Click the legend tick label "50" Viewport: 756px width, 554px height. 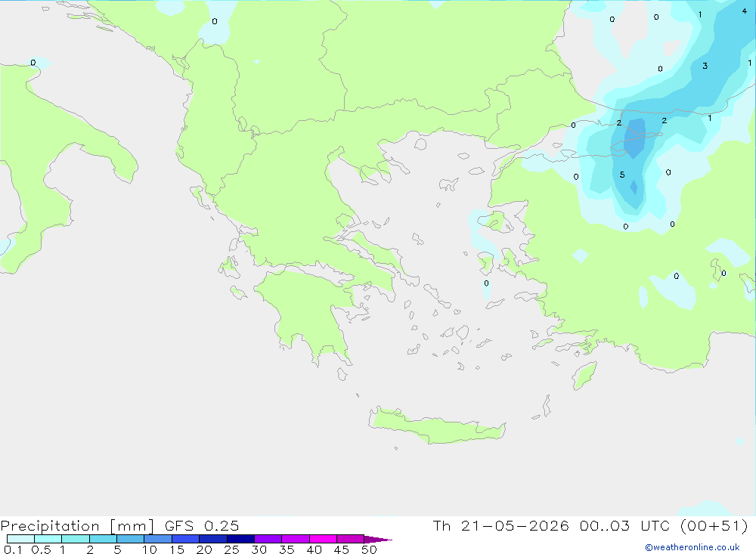369,549
